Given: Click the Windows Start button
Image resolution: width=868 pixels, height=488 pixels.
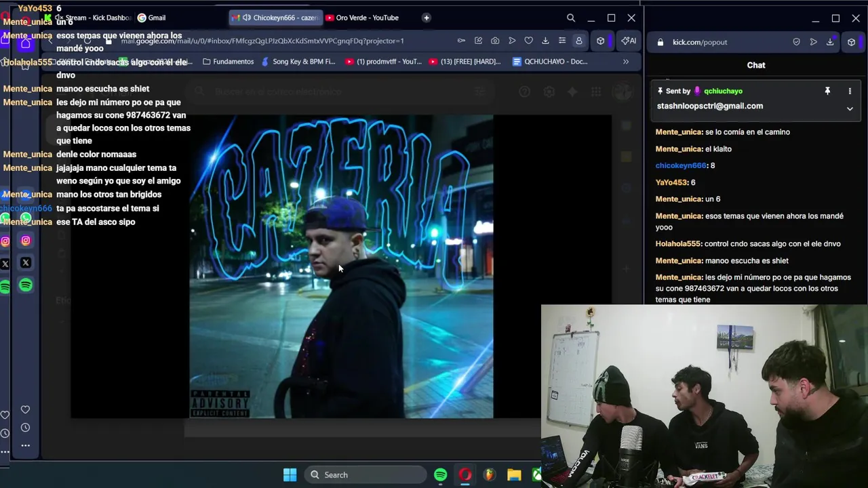Looking at the screenshot, I should point(290,474).
